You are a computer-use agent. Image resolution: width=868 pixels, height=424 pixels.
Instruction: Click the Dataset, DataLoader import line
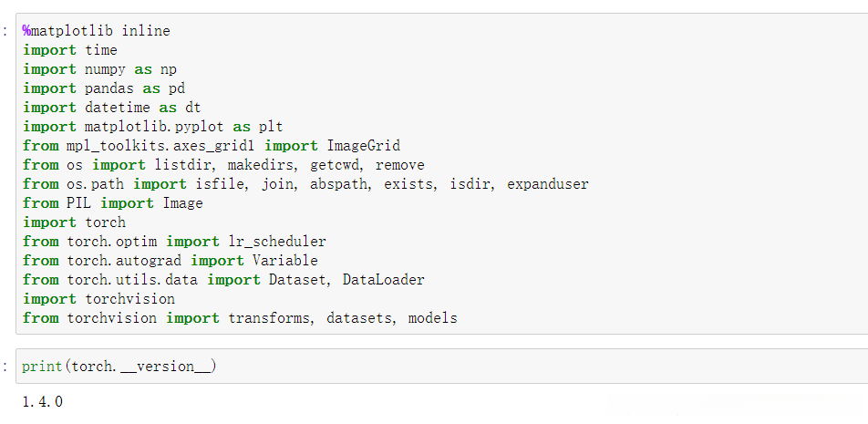[x=223, y=280]
